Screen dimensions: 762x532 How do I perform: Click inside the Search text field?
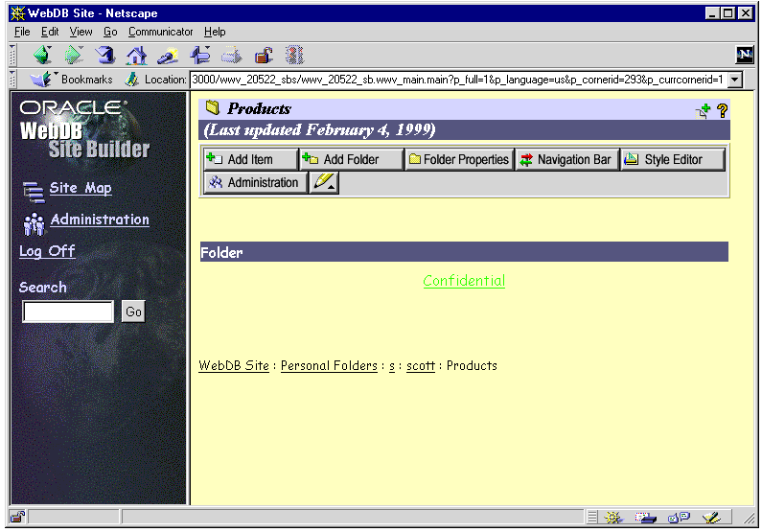(68, 312)
